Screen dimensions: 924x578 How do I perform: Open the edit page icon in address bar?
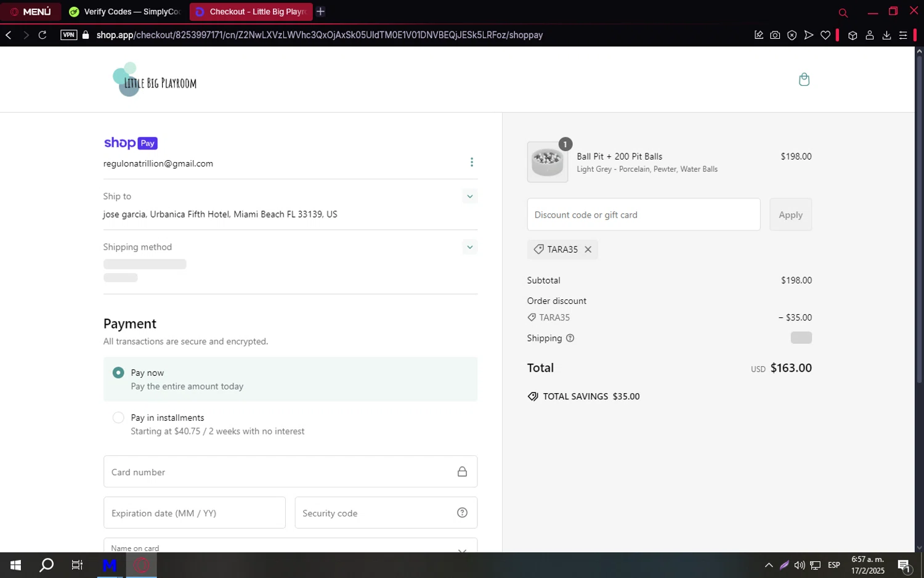759,35
